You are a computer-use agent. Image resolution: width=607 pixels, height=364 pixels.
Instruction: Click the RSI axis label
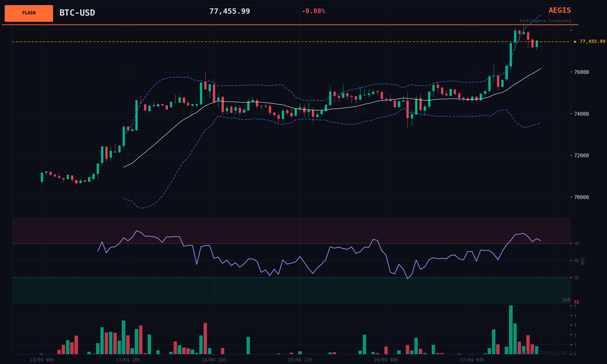point(583,261)
